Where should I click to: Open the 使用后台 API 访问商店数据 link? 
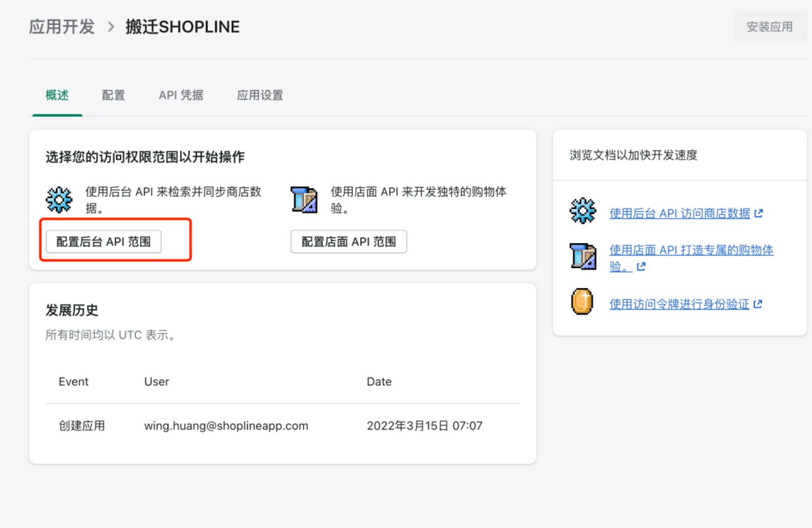click(680, 214)
